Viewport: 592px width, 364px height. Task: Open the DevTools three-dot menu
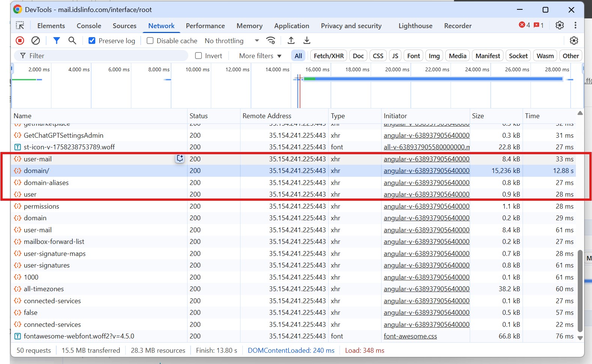(575, 25)
